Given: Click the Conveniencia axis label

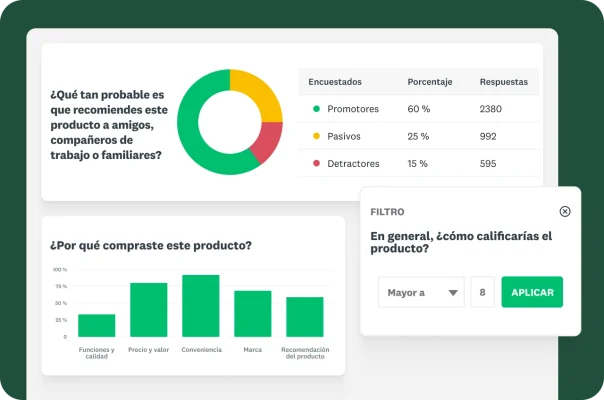Looking at the screenshot, I should coord(201,350).
